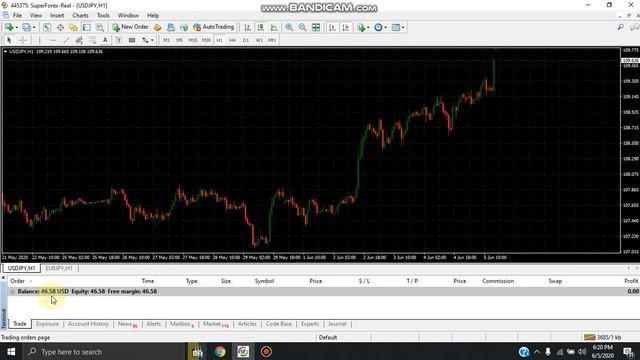Select the Cursor arrow tool

(9, 40)
